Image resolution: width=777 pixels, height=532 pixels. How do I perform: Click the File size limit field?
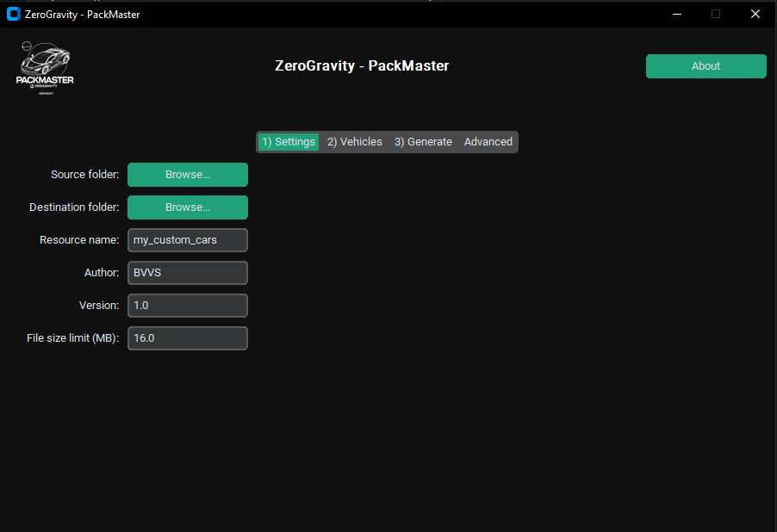click(x=188, y=338)
